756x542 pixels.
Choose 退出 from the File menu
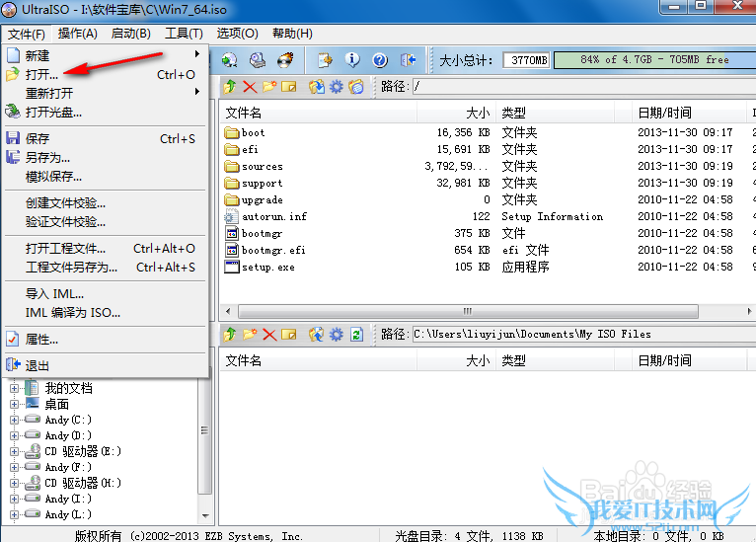(x=105, y=365)
